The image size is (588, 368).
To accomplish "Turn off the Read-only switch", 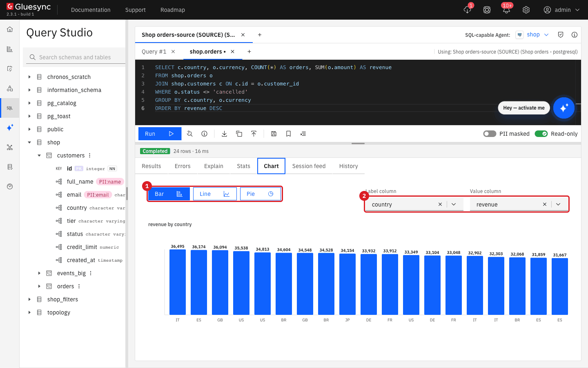I will (541, 134).
